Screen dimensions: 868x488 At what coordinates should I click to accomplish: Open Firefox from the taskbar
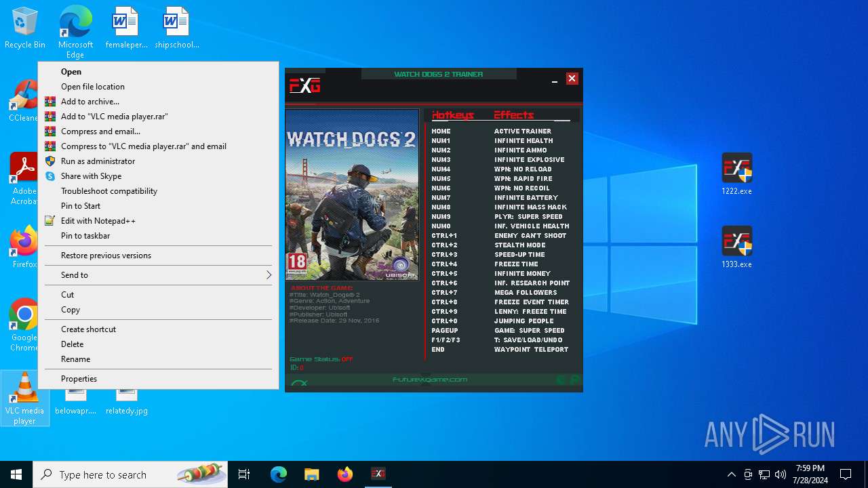pyautogui.click(x=345, y=474)
